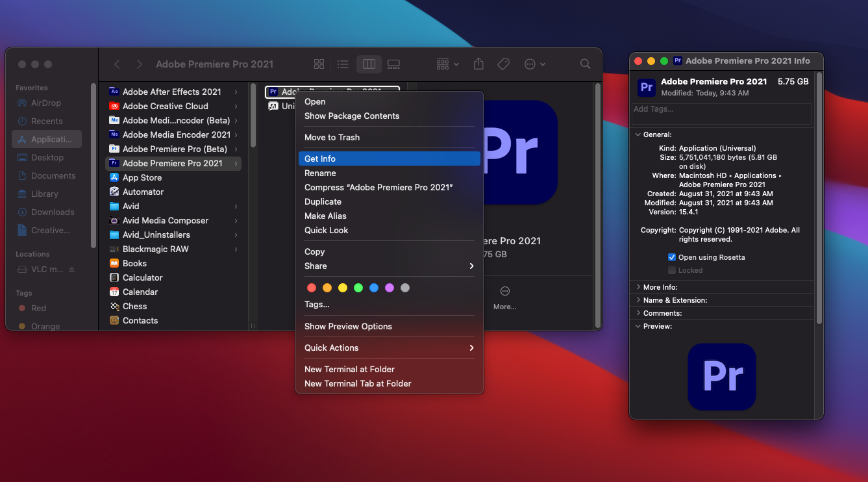Image resolution: width=868 pixels, height=482 pixels.
Task: Expand the More Info section
Action: pyautogui.click(x=638, y=287)
